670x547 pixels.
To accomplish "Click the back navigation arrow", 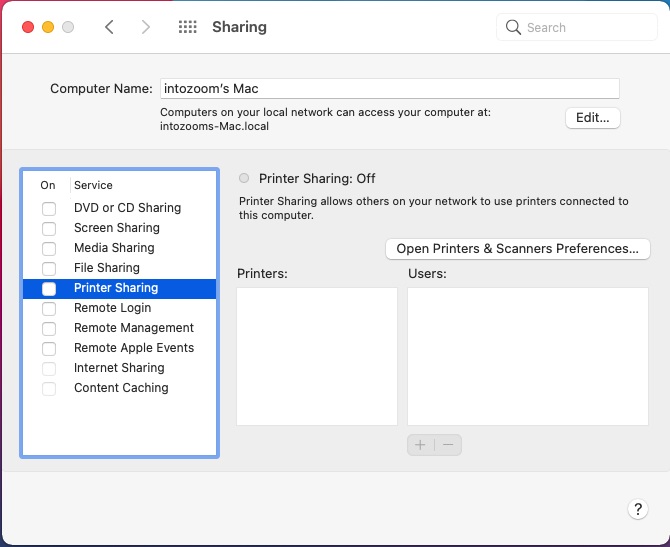I will click(109, 27).
